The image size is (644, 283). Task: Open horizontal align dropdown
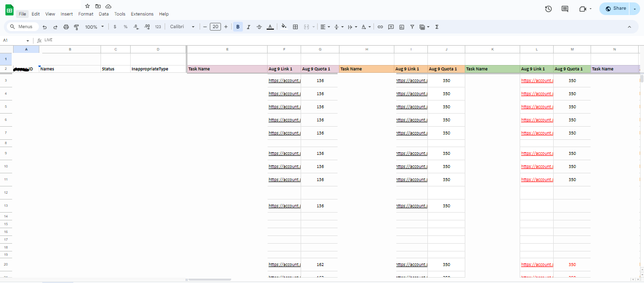325,27
